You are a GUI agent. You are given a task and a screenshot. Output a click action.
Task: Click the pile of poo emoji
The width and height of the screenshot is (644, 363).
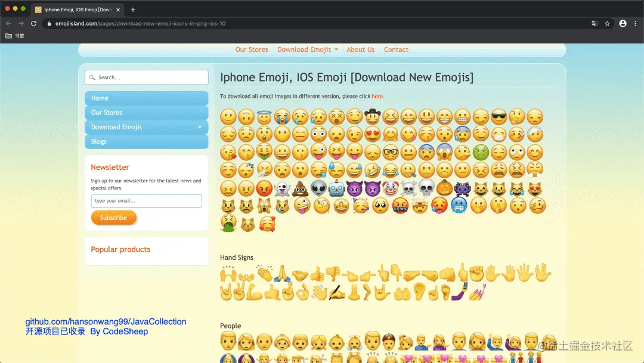[300, 188]
